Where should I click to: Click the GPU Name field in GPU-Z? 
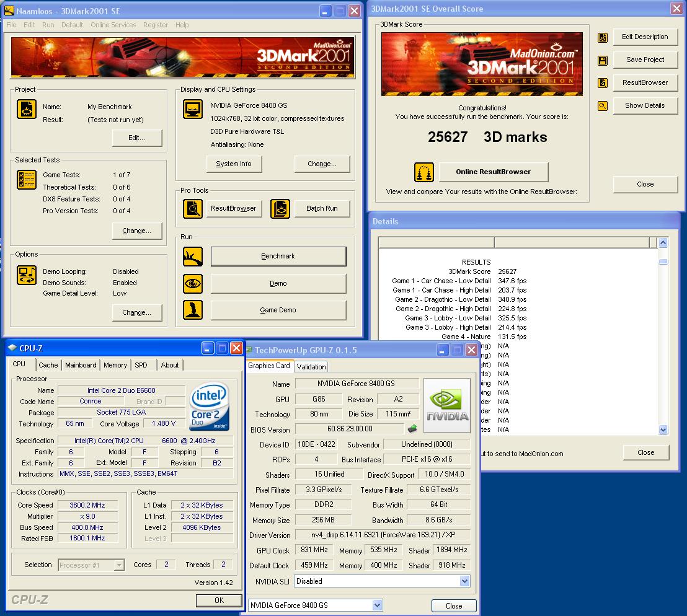pyautogui.click(x=357, y=384)
